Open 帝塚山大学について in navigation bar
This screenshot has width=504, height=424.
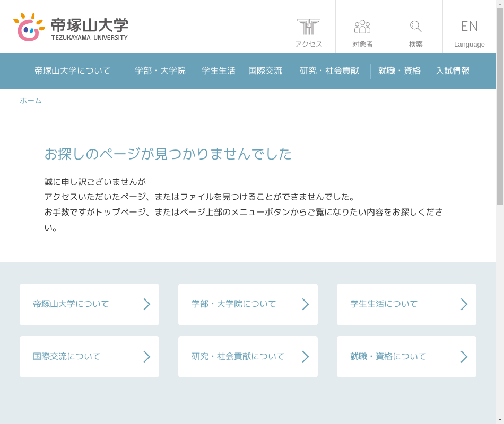(72, 71)
